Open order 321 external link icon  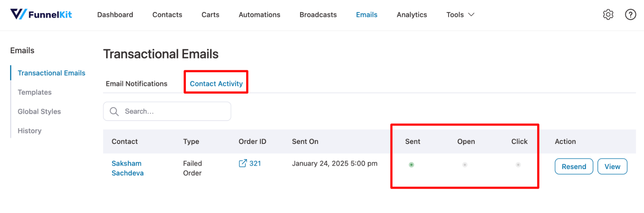[243, 163]
